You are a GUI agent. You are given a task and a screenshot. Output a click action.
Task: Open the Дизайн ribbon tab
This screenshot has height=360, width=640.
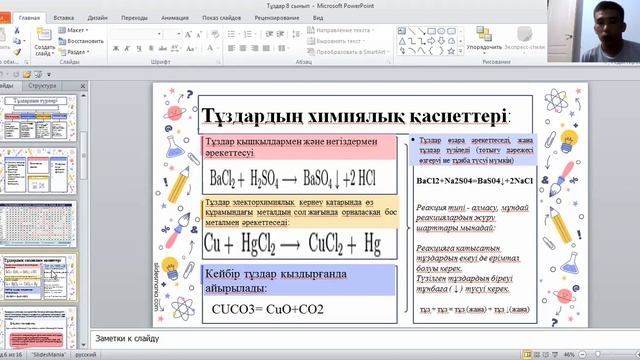pos(98,18)
